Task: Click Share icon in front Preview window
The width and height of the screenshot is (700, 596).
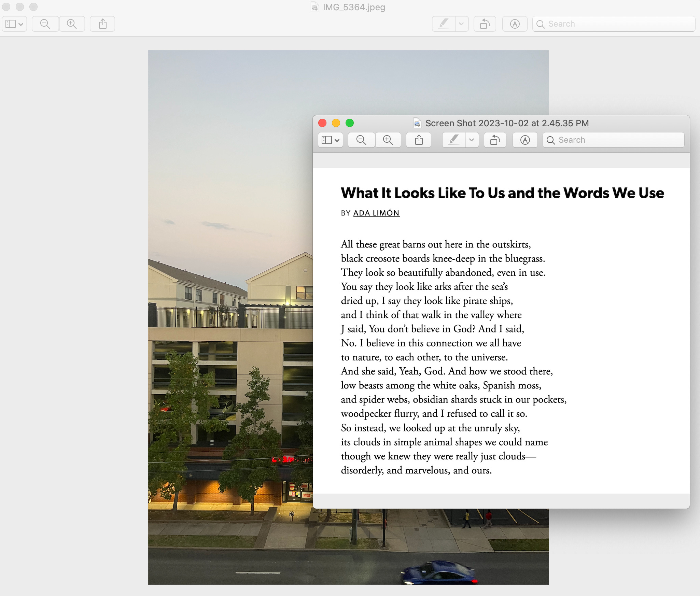Action: coord(419,140)
